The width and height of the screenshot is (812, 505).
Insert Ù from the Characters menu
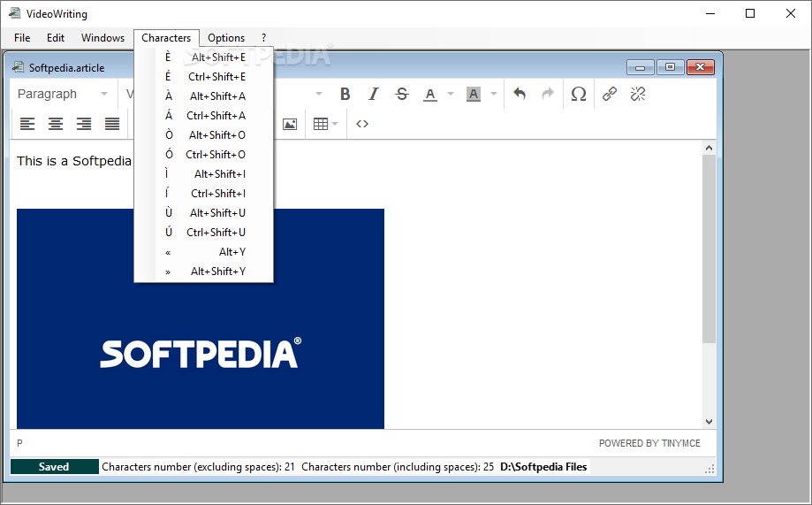(204, 212)
